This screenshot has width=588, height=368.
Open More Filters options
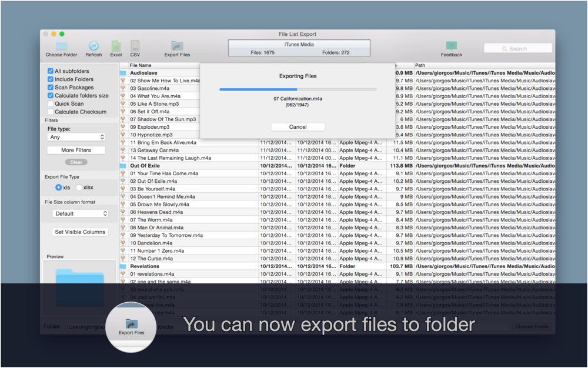pos(76,150)
